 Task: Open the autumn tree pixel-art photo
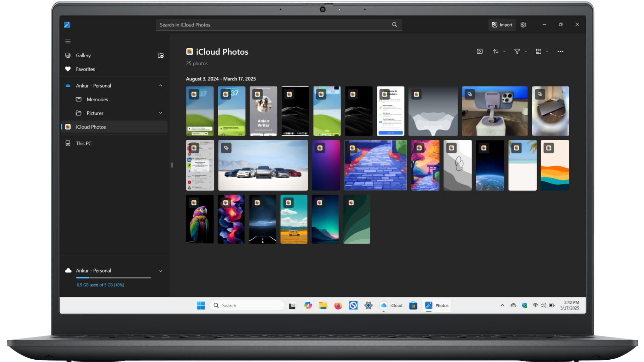(x=425, y=165)
